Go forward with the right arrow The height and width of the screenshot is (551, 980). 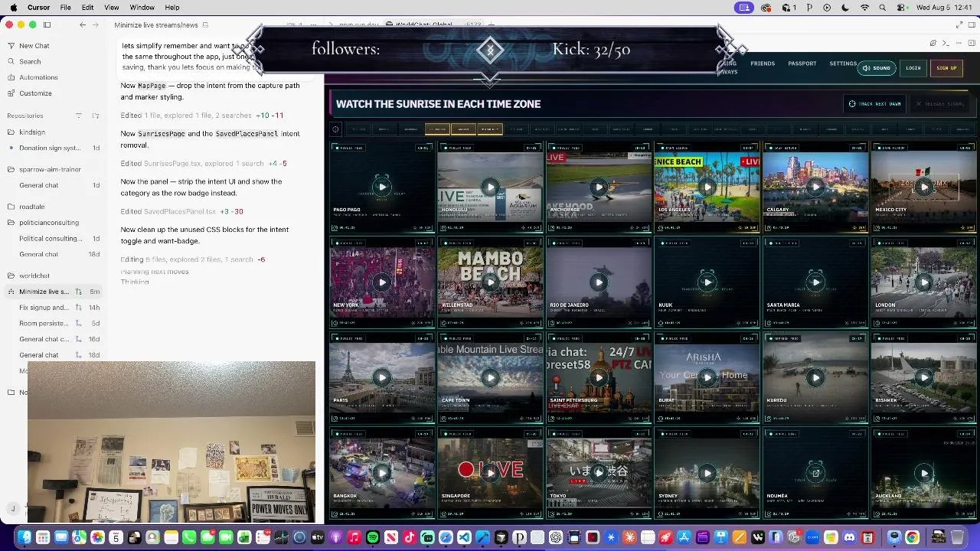click(x=96, y=24)
